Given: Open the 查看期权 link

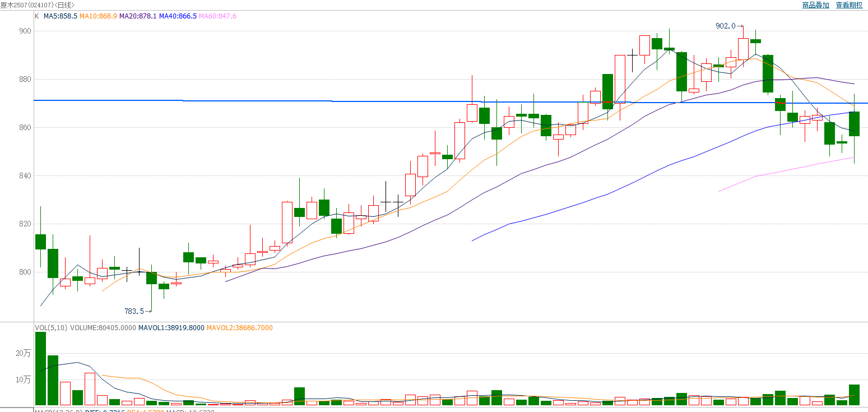Looking at the screenshot, I should [x=849, y=5].
